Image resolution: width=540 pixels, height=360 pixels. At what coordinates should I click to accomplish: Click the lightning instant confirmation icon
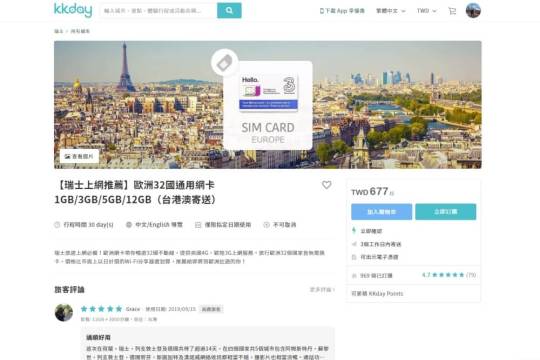point(354,231)
